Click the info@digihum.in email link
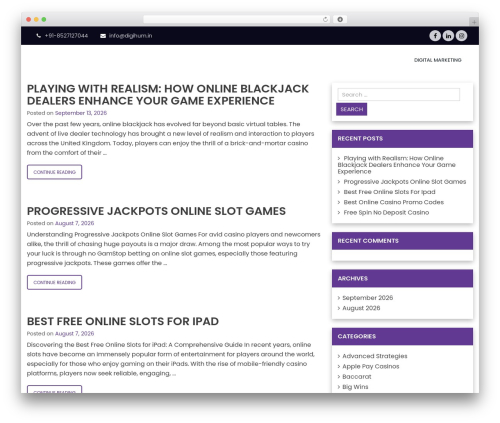The height and width of the screenshot is (423, 500). pos(130,36)
